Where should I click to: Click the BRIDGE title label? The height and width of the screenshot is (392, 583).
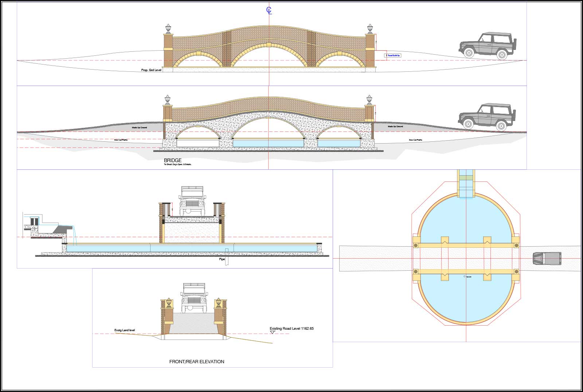(x=173, y=160)
